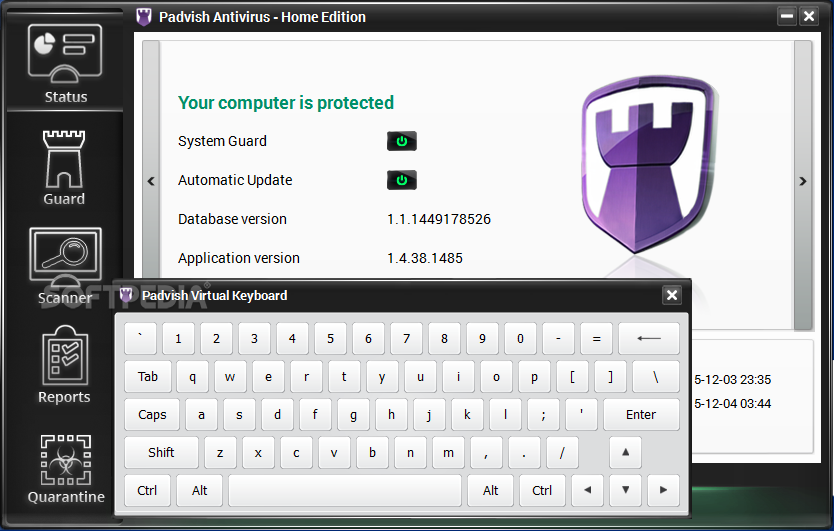
Task: Go to next status page arrow
Action: click(803, 181)
